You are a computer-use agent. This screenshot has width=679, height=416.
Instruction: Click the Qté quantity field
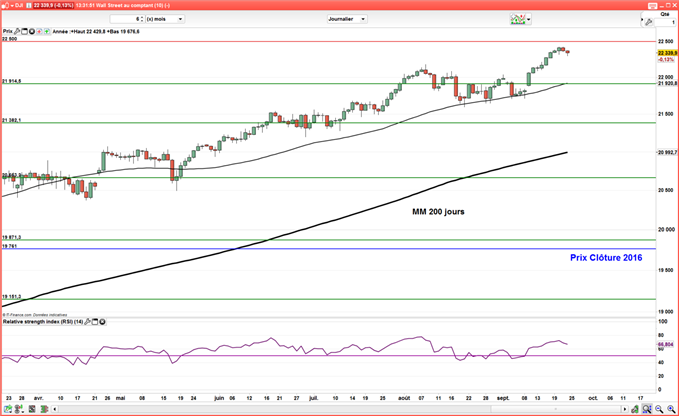coord(665,22)
